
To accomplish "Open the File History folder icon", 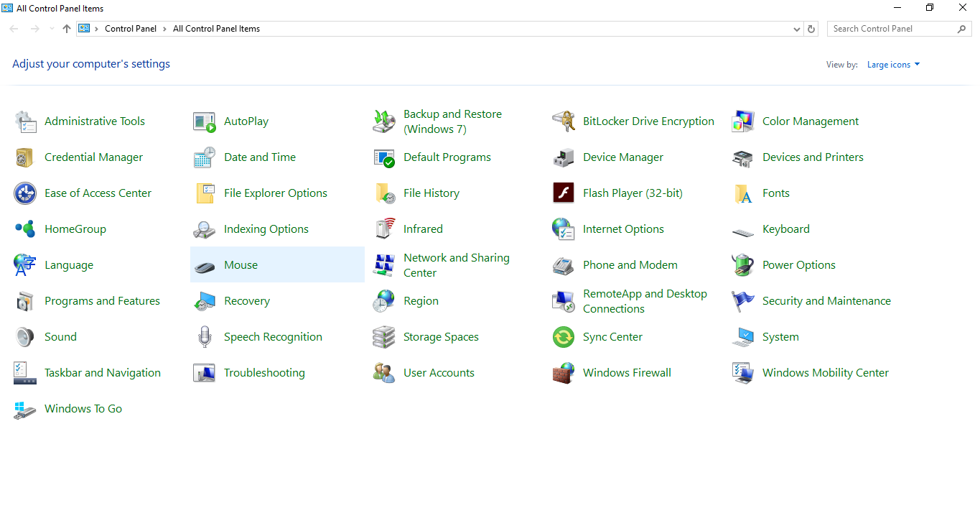I will click(384, 193).
